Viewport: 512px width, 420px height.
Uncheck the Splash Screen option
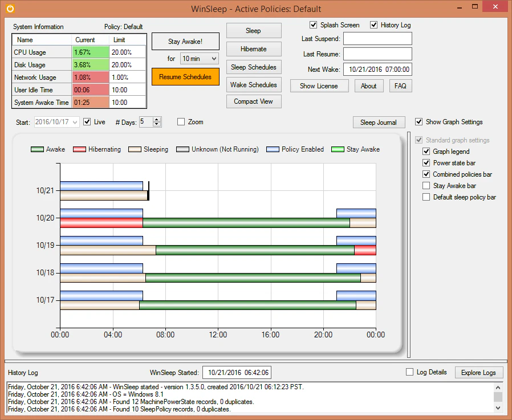(313, 25)
